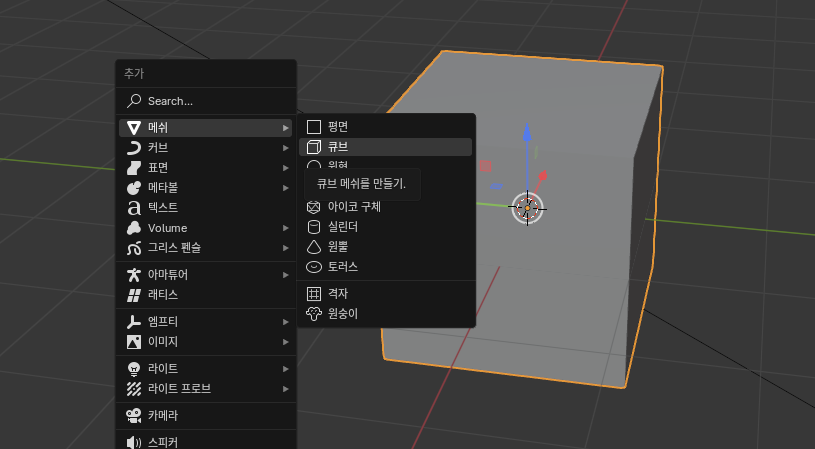The width and height of the screenshot is (815, 449).
Task: Click the Search field in the Add menu
Action: 206,101
